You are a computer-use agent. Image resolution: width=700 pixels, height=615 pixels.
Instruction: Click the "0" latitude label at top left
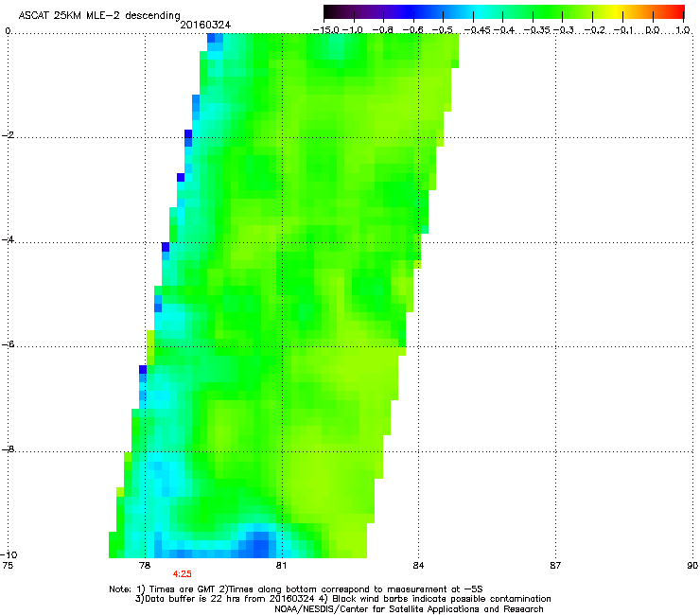[8, 31]
